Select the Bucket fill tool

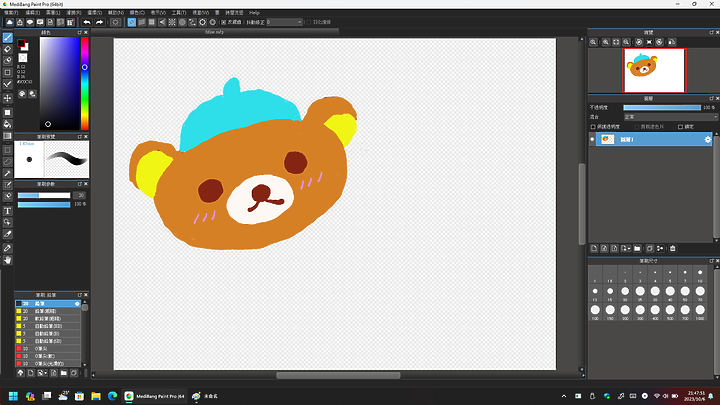[7, 124]
